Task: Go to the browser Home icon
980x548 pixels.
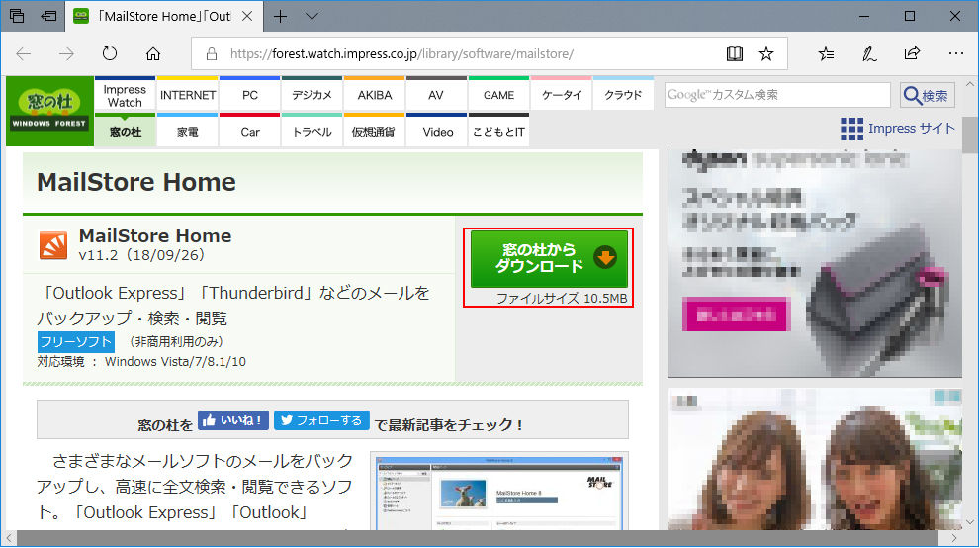Action: (x=153, y=53)
